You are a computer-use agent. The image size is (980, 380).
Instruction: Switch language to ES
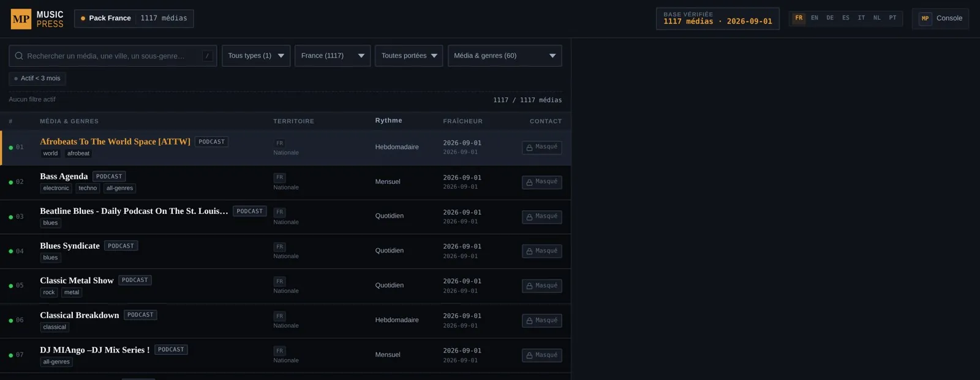(846, 18)
